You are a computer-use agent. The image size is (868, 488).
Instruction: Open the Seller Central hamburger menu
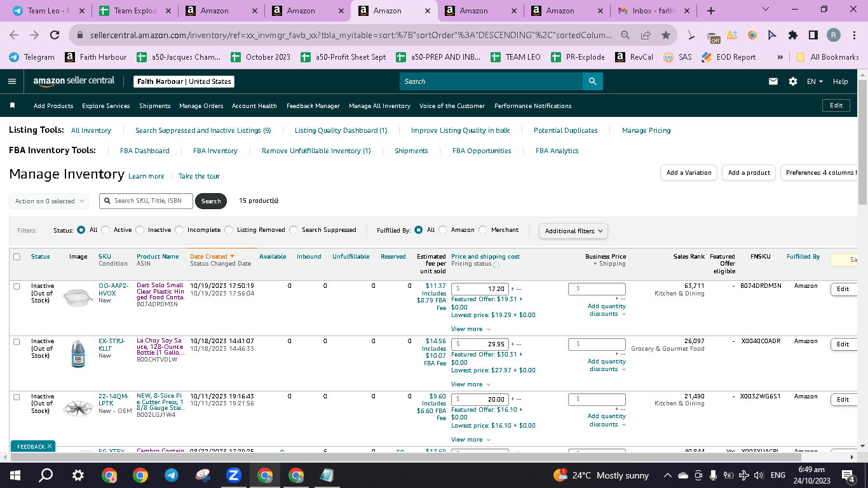click(x=12, y=81)
